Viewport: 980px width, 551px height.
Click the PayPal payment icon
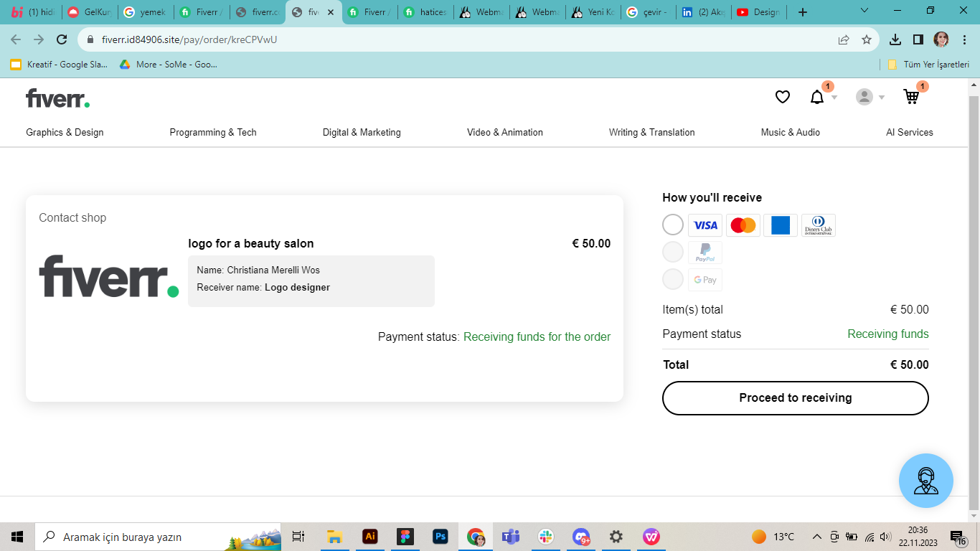705,253
